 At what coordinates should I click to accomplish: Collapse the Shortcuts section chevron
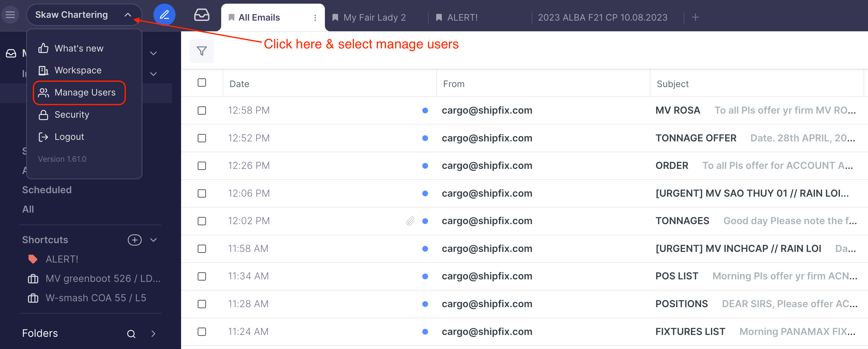(153, 240)
